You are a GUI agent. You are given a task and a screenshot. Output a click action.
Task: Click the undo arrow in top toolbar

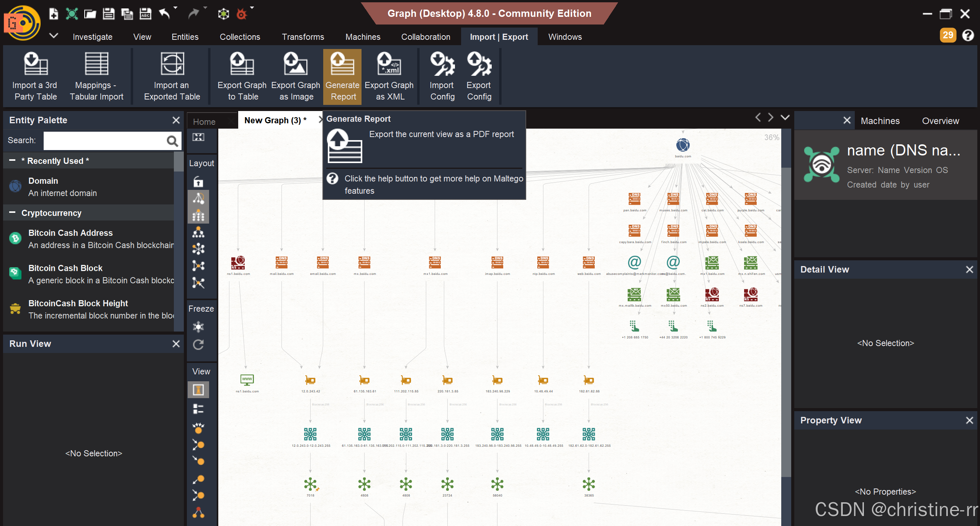tap(165, 14)
